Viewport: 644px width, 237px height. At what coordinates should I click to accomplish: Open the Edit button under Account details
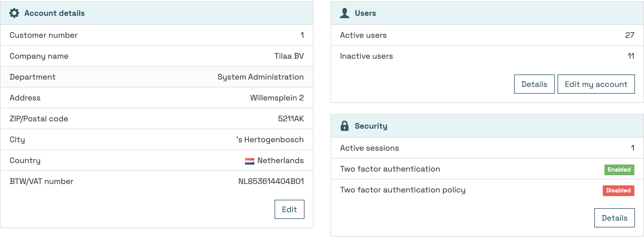coord(290,209)
